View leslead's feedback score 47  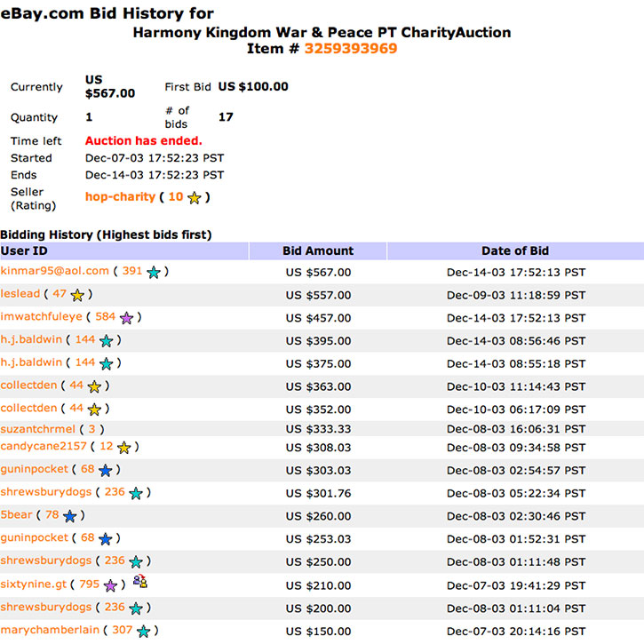click(60, 294)
